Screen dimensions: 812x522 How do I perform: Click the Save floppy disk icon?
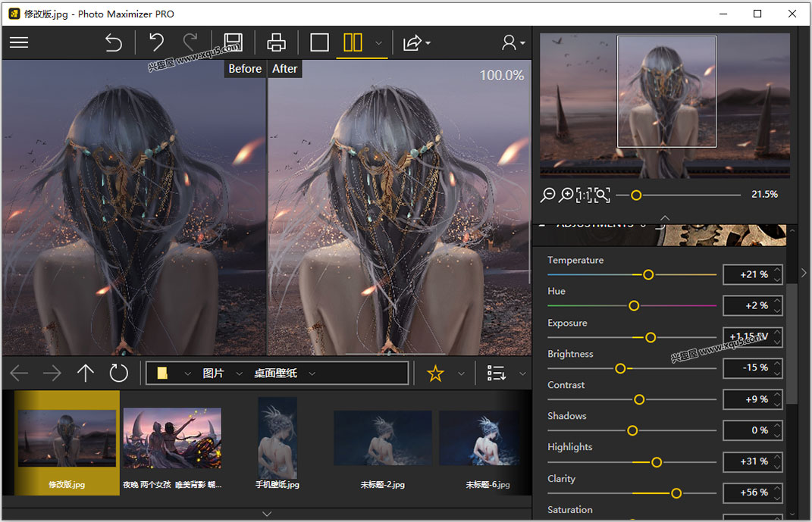[233, 42]
